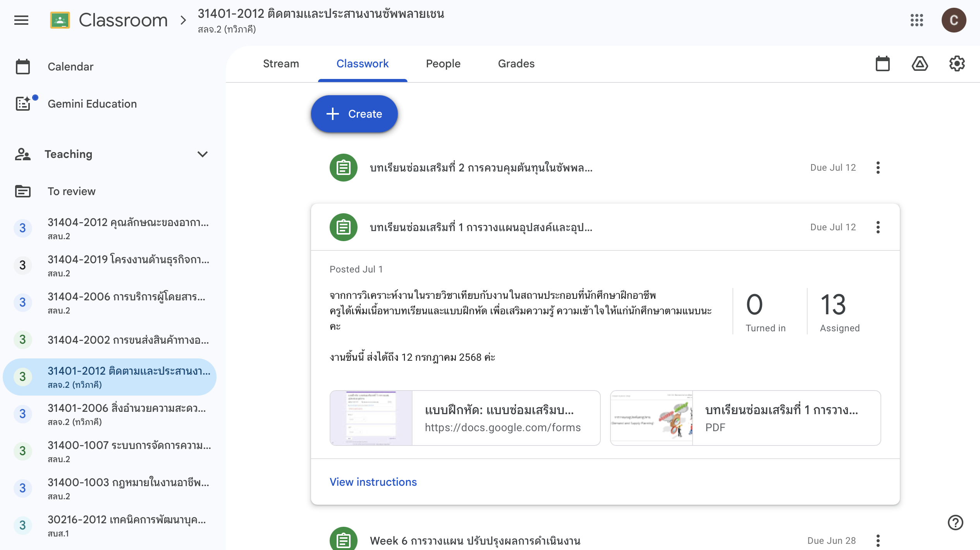The image size is (980, 550).
Task: Click class badge for 31404-2002 การขนส่งสินค้าทางอ...
Action: click(x=22, y=339)
